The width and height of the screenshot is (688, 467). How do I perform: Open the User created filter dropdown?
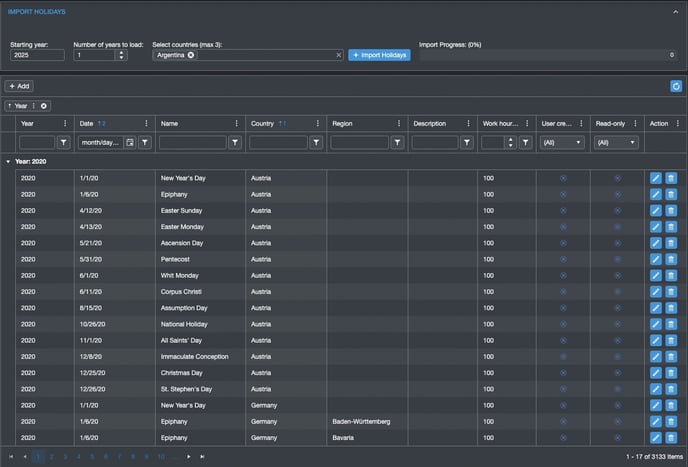[562, 143]
